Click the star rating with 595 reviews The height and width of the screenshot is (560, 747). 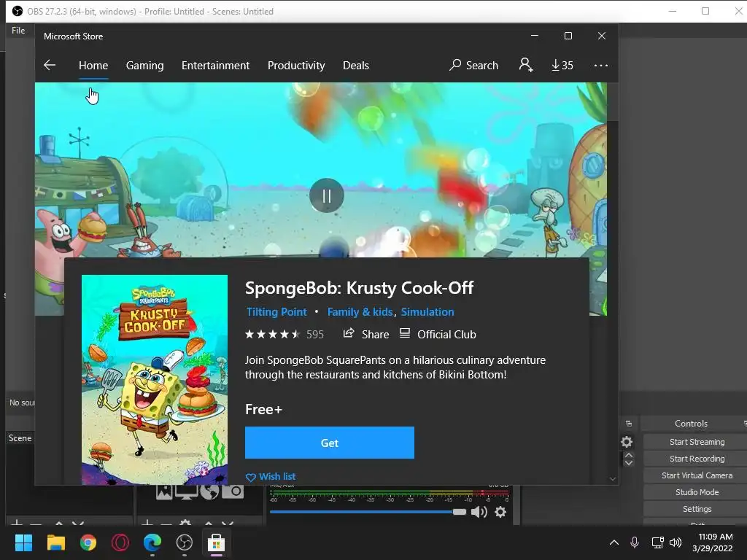point(285,334)
